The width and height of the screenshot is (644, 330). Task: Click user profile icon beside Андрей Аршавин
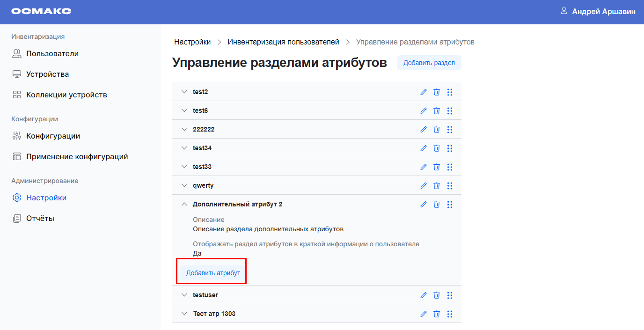(564, 11)
